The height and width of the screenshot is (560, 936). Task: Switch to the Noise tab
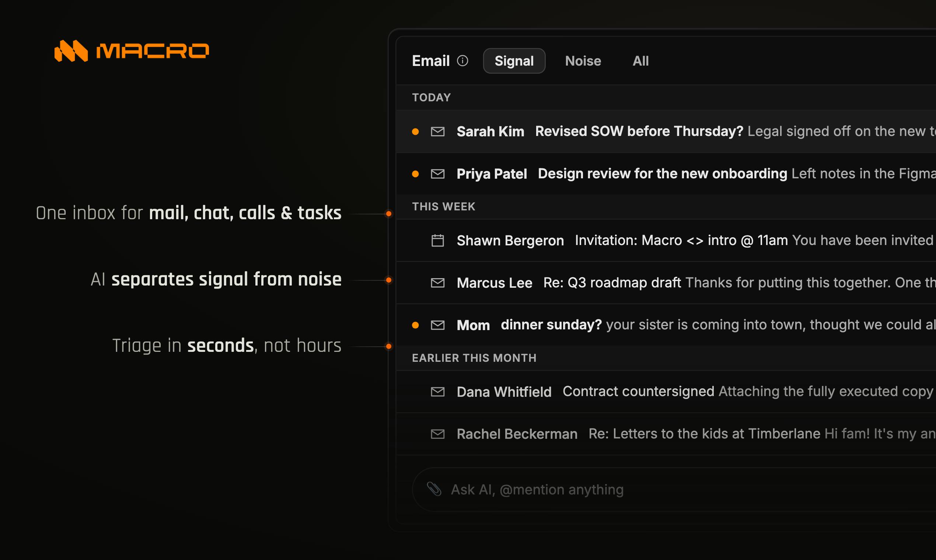(583, 61)
